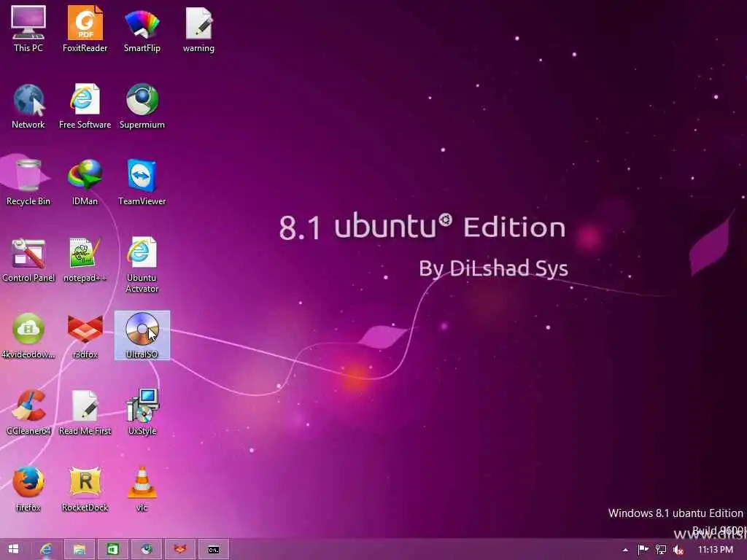747x560 pixels.
Task: Select the RocketDock icon
Action: 85,489
